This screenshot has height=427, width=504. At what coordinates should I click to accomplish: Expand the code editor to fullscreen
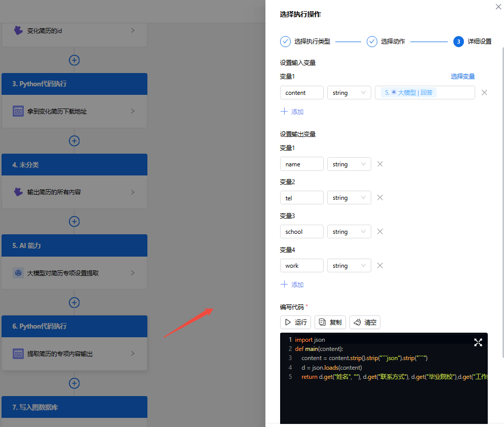[478, 342]
